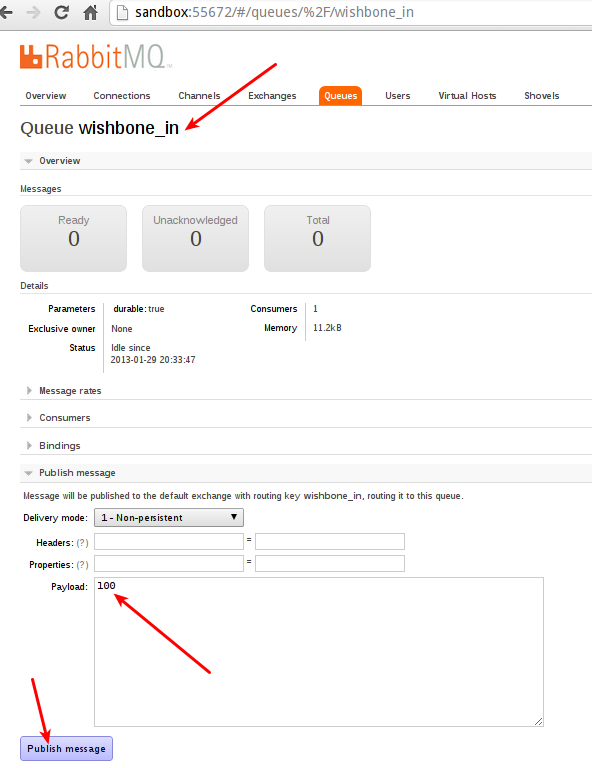
Task: Click the Payload text area
Action: coord(319,652)
